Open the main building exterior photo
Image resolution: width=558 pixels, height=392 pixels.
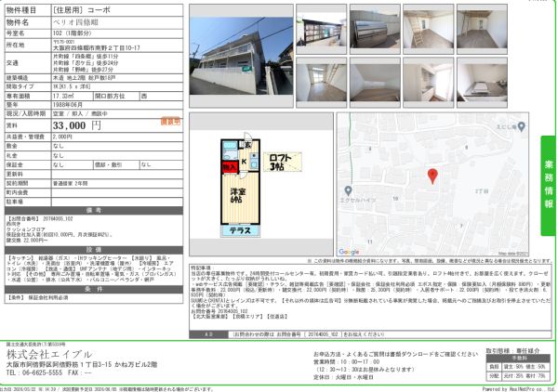tap(241, 56)
